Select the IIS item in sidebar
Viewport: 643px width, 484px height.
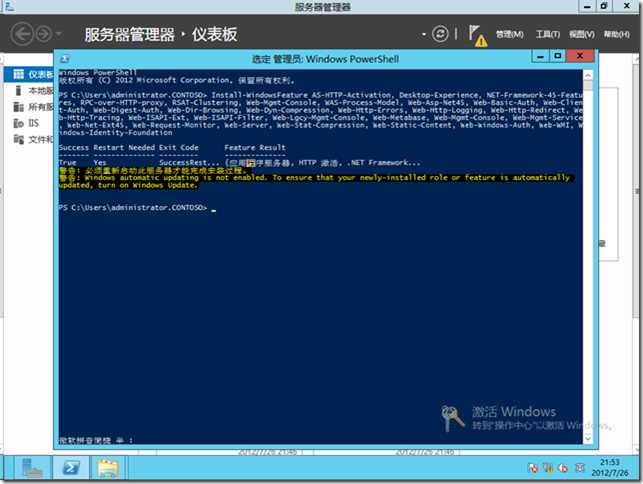click(29, 123)
